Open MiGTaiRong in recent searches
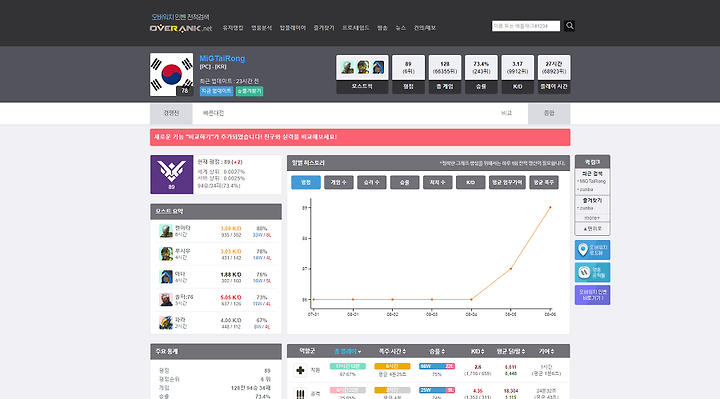 pyautogui.click(x=593, y=181)
